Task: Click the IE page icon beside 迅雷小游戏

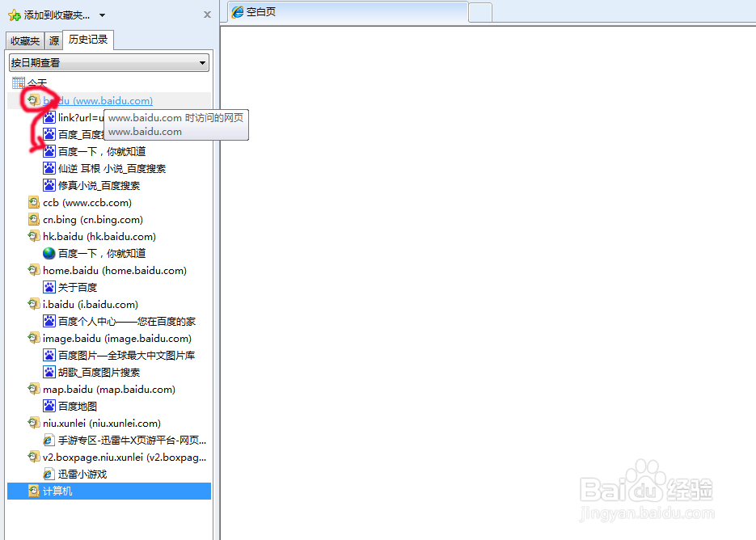Action: point(49,474)
